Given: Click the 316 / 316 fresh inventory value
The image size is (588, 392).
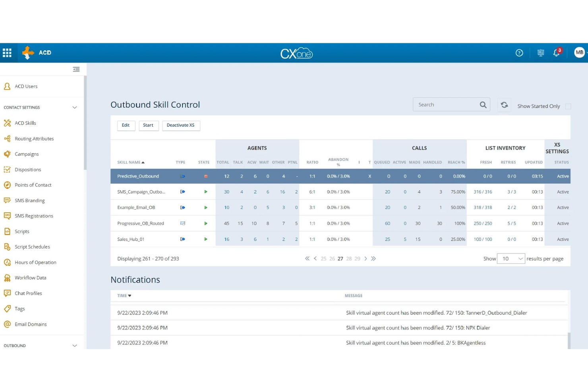Looking at the screenshot, I should pyautogui.click(x=483, y=192).
